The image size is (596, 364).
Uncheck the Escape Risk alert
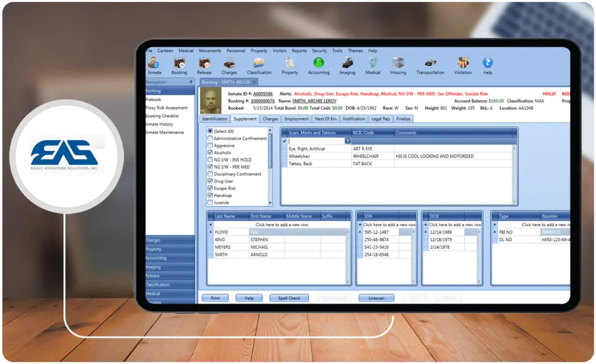(x=210, y=188)
